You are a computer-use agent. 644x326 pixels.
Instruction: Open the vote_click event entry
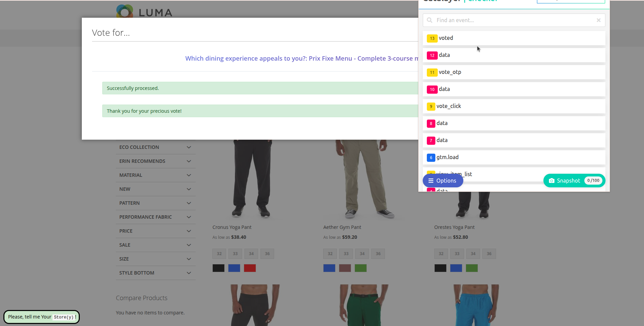[514, 106]
